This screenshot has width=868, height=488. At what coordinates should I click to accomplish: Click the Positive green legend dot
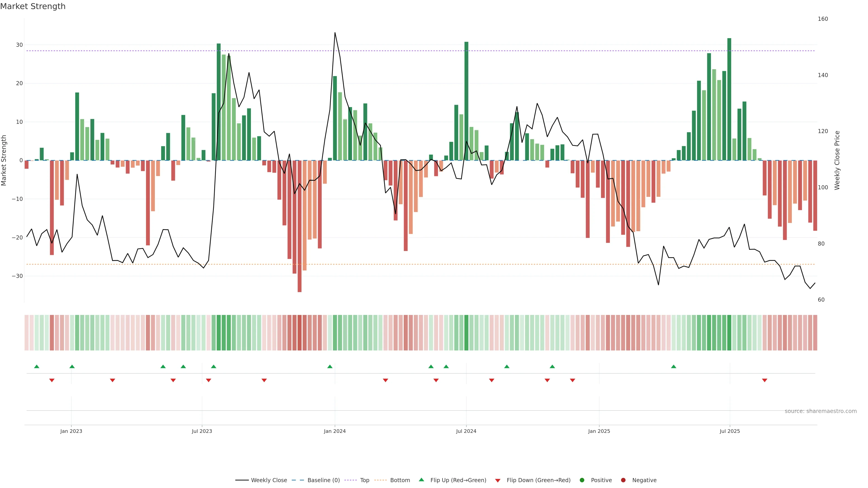click(x=582, y=480)
